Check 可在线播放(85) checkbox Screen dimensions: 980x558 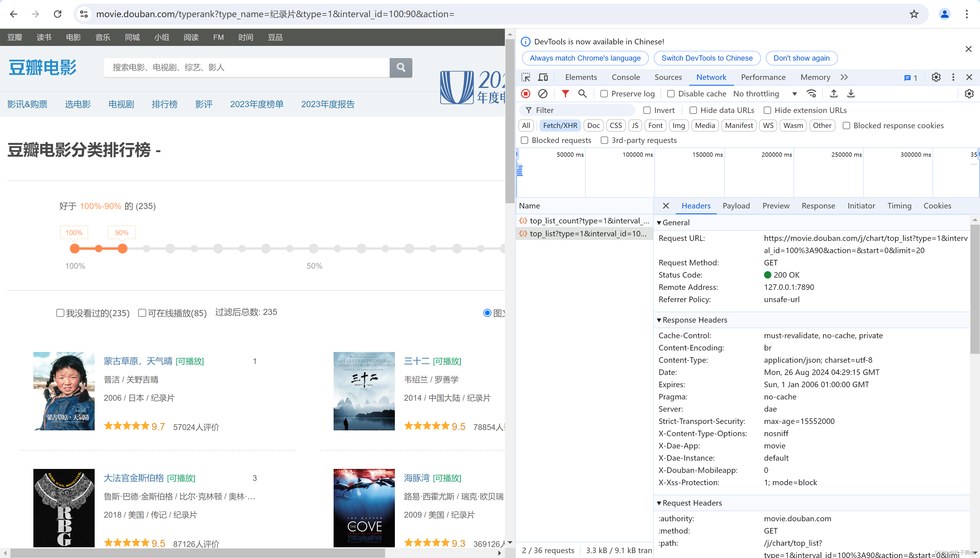(142, 313)
